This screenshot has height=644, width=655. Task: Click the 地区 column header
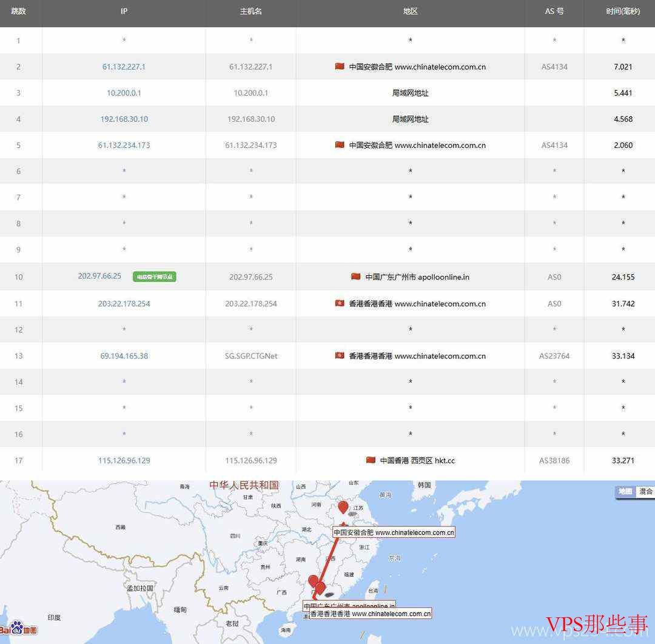pyautogui.click(x=410, y=12)
